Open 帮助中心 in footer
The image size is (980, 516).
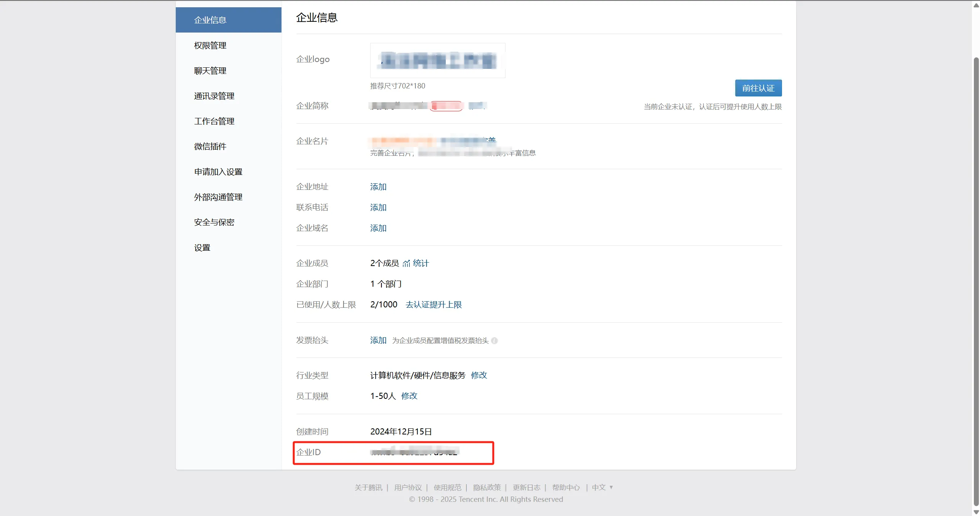point(566,487)
